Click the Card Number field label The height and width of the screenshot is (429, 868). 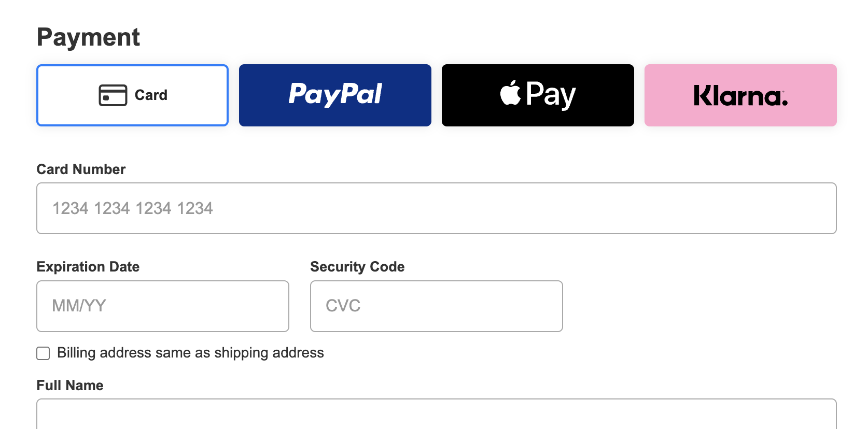coord(81,169)
